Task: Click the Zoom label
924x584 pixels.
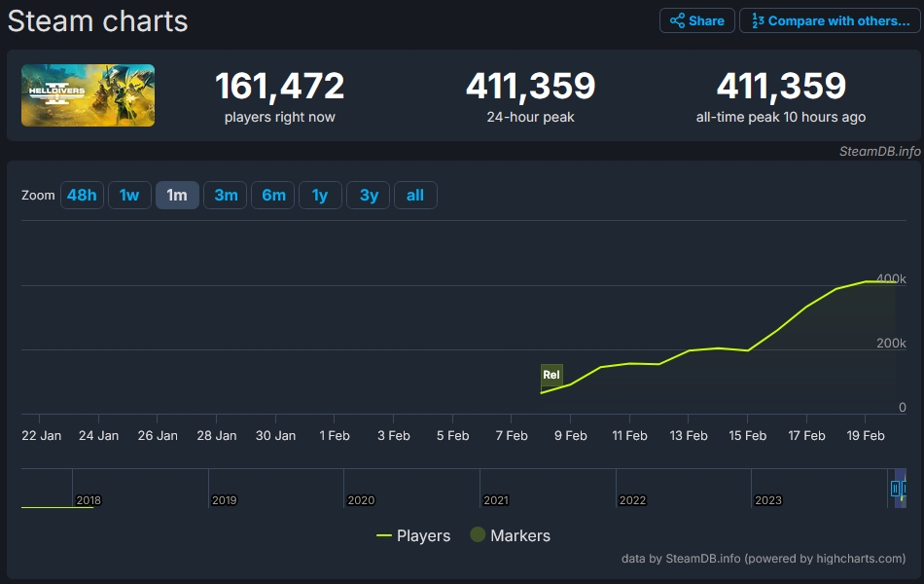Action: click(x=38, y=196)
